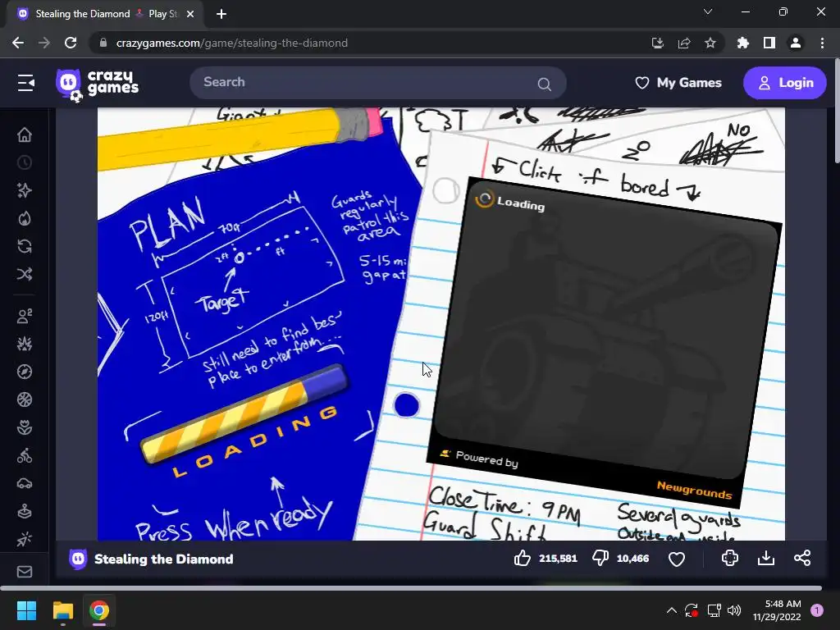This screenshot has width=840, height=630.
Task: Open Recently played clock icon
Action: (25, 162)
